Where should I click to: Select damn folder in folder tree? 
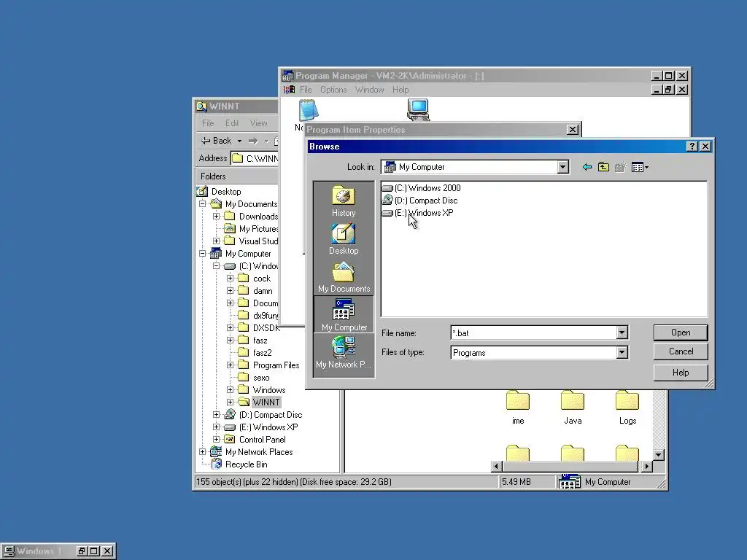point(263,290)
